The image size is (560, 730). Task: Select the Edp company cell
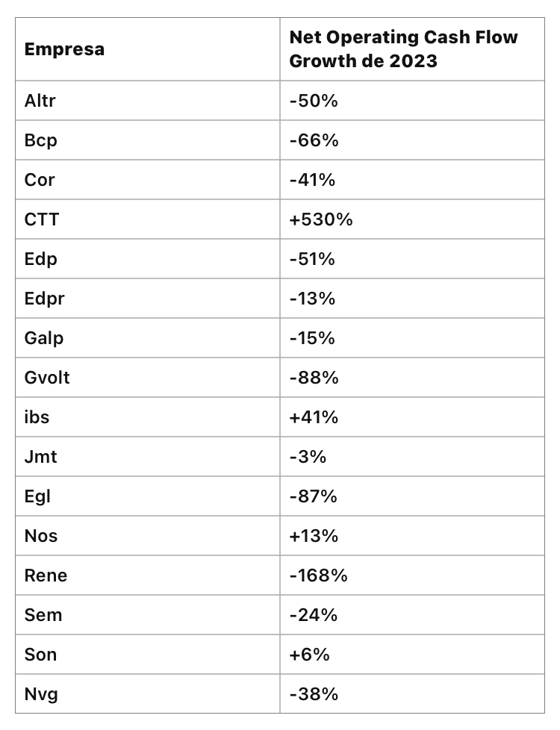(x=40, y=259)
